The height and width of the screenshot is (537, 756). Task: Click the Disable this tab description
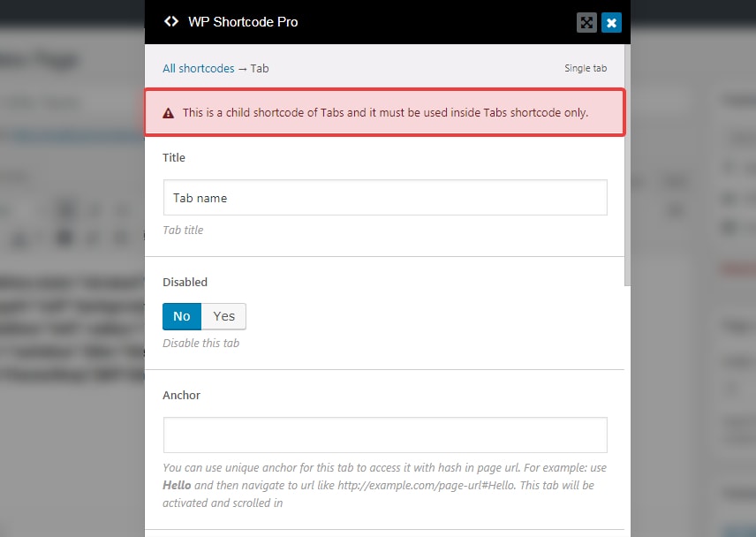point(200,343)
